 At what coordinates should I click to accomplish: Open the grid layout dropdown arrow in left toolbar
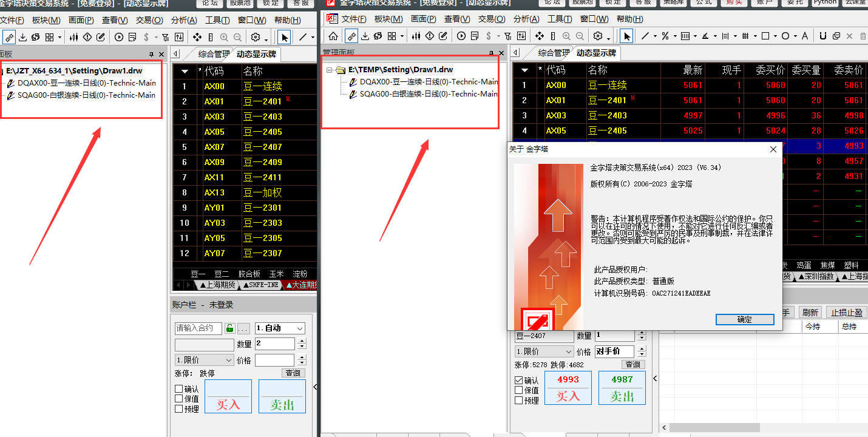point(60,38)
